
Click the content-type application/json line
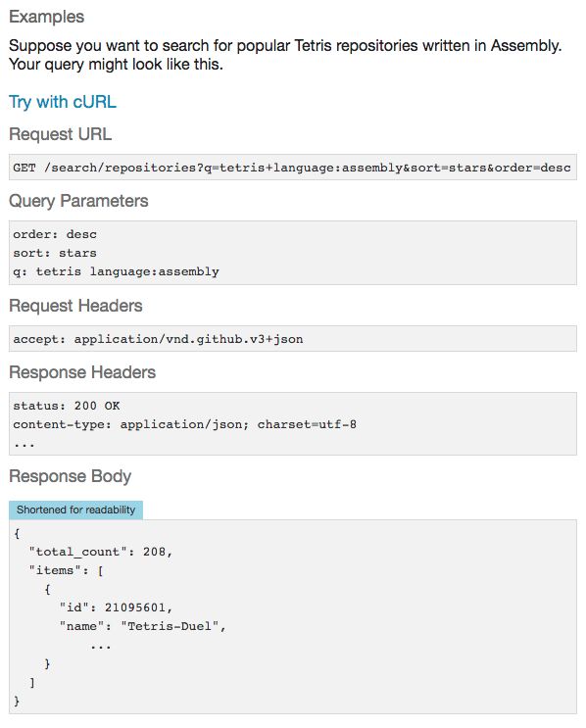185,424
